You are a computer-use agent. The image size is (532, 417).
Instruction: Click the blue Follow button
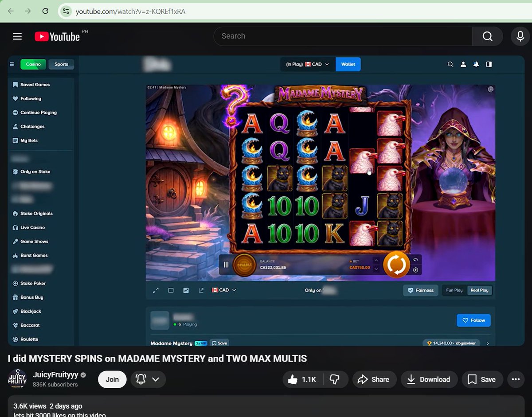click(473, 320)
